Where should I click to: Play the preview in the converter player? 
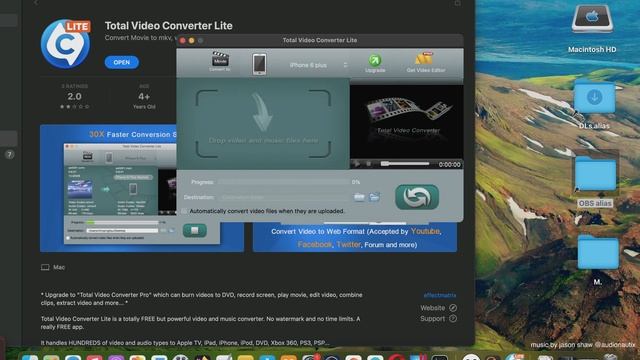357,164
